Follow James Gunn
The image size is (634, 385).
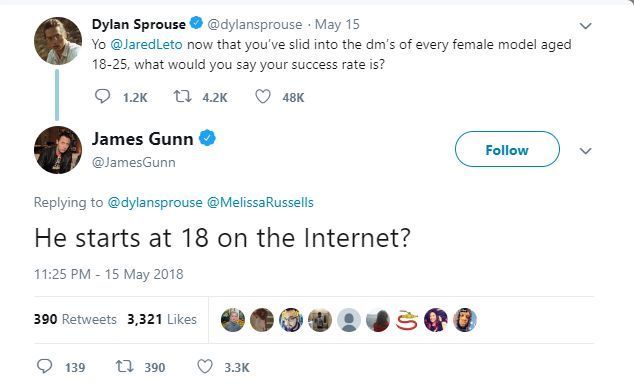[507, 149]
